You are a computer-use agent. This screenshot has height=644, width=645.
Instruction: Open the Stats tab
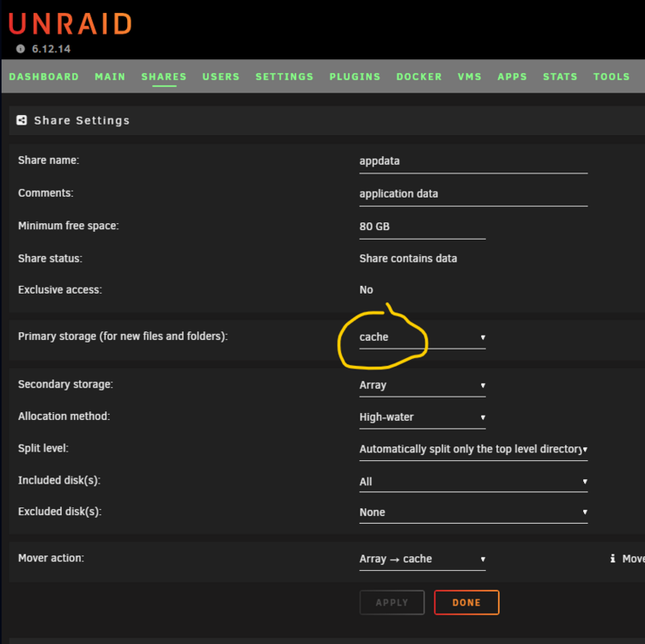point(560,76)
